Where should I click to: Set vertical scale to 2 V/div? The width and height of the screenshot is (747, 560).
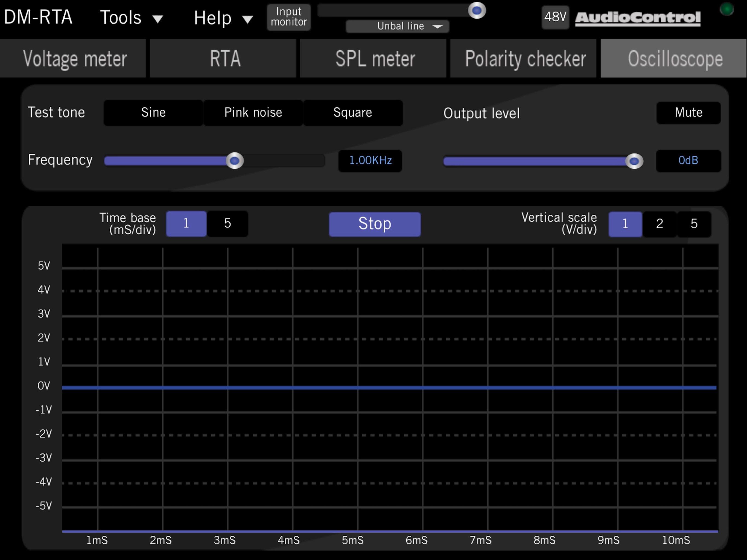tap(659, 224)
